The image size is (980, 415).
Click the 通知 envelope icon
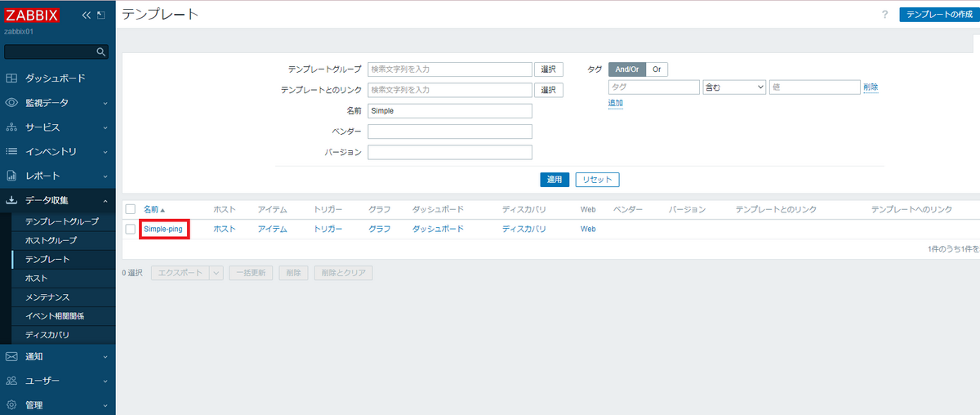(11, 356)
